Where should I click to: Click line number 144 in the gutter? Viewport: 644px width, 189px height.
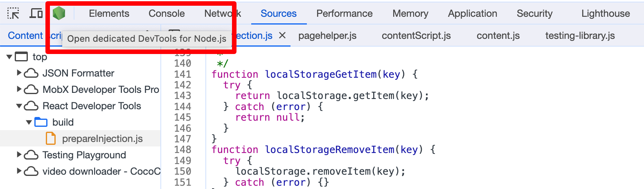pos(182,107)
